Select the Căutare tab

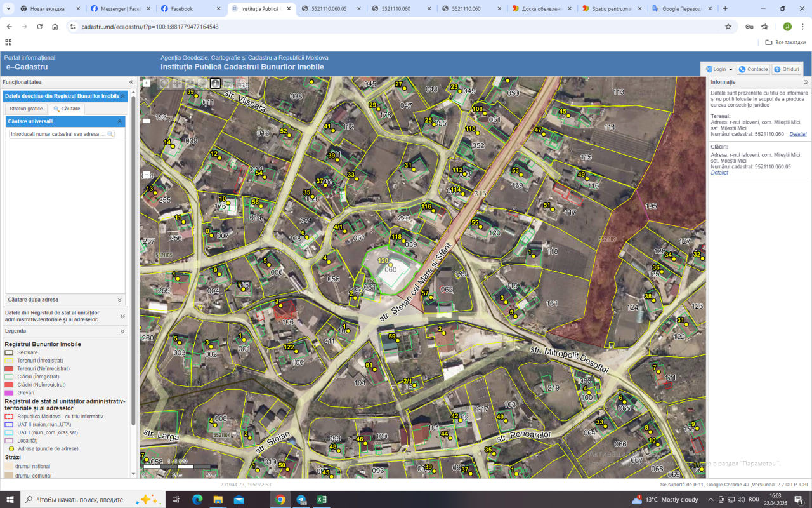(67, 109)
